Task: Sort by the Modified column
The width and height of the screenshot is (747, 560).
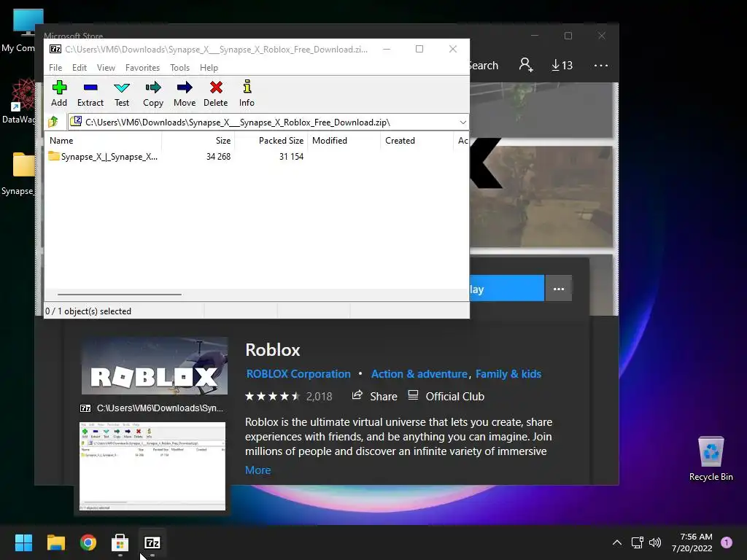Action: (x=344, y=141)
